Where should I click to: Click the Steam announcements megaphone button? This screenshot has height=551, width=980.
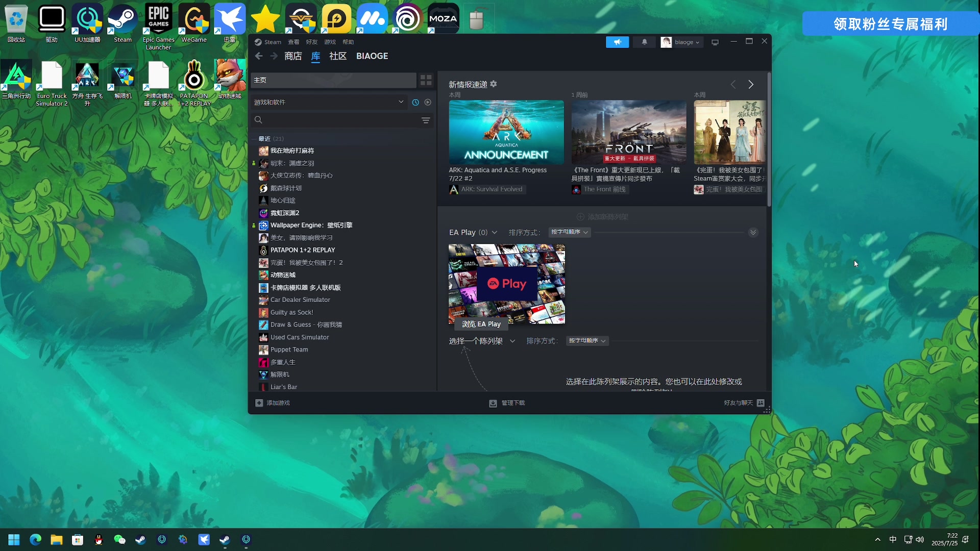pos(617,42)
